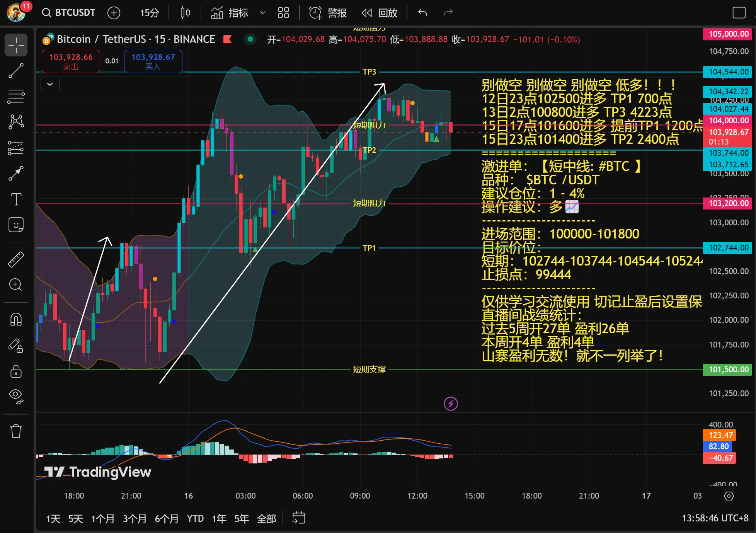
Task: Add a symbol to compare with plus icon
Action: (x=114, y=13)
